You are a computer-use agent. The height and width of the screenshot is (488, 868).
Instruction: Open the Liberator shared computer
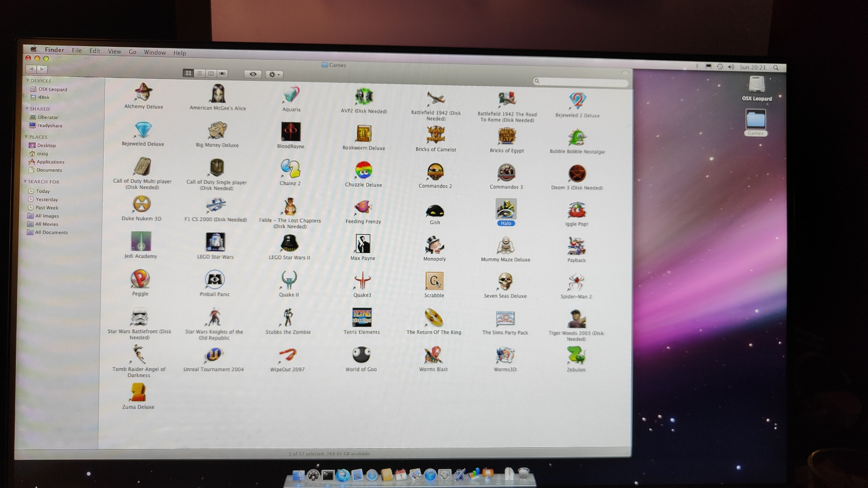(43, 117)
